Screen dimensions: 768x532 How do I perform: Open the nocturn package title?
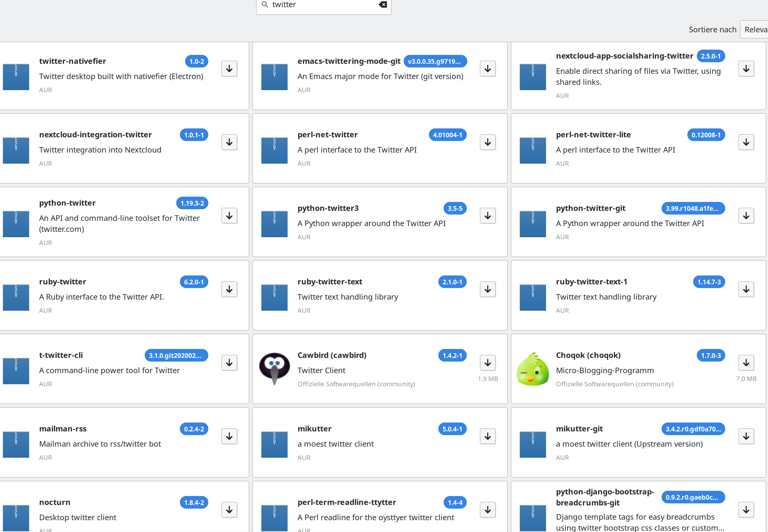(x=55, y=502)
